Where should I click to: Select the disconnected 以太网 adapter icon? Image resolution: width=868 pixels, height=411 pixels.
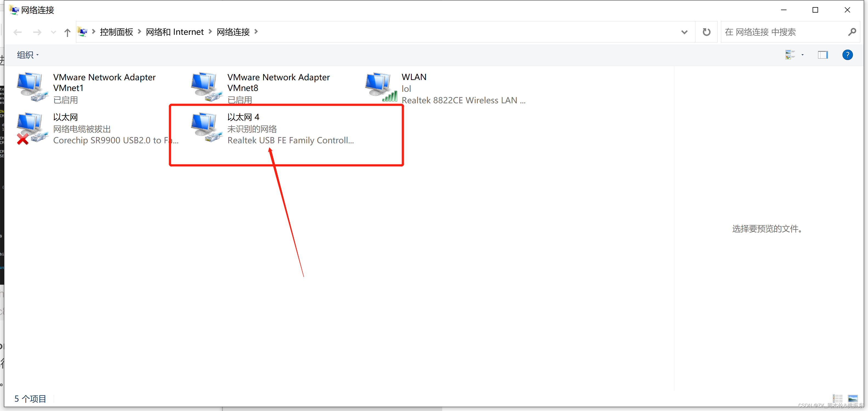coord(31,128)
